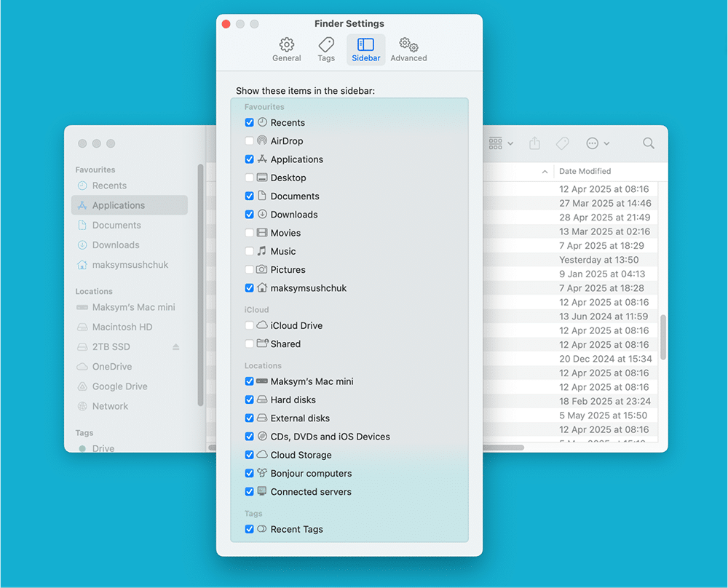The image size is (728, 588).
Task: Click the Finder window vertical scrollbar
Action: [663, 338]
